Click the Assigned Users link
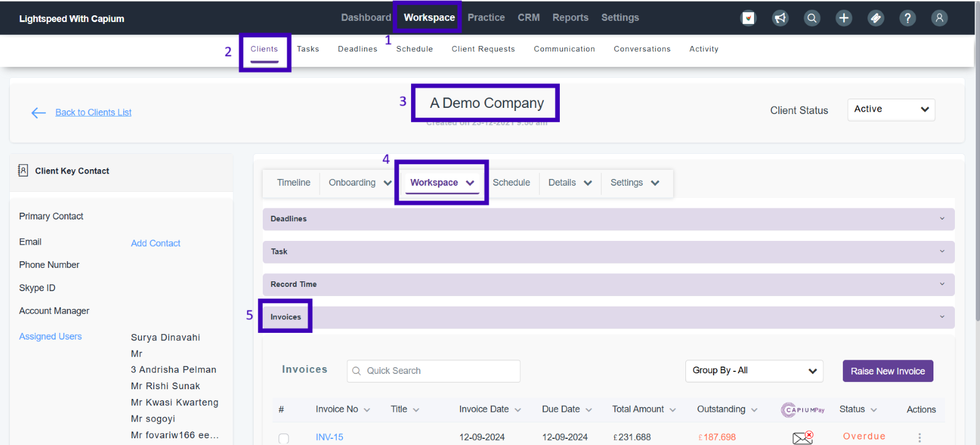 50,337
